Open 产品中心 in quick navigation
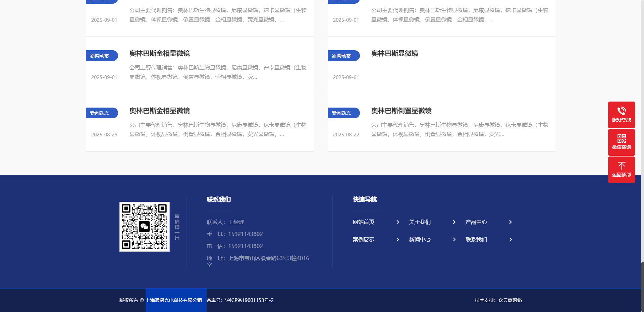The width and height of the screenshot is (644, 312). point(476,222)
